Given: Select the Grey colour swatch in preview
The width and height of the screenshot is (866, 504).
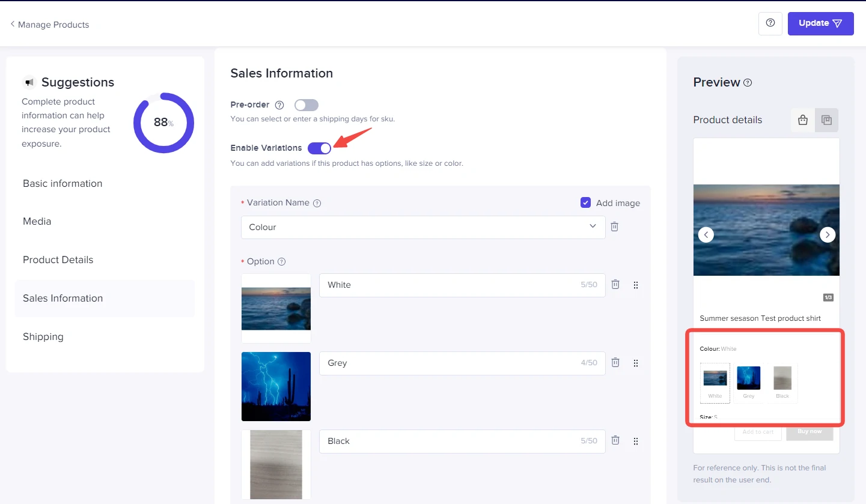Looking at the screenshot, I should [749, 381].
